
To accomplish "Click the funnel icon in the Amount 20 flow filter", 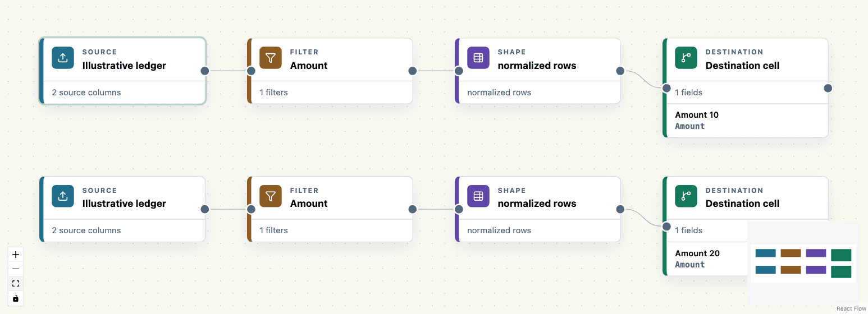I will (271, 196).
